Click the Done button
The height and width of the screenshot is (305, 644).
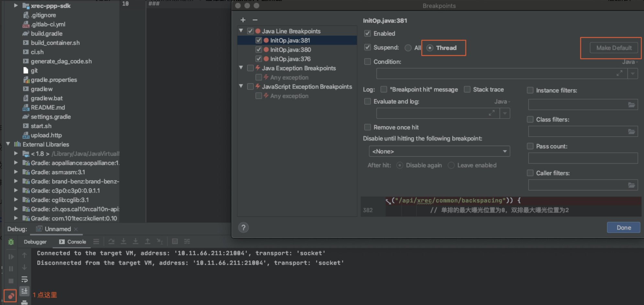pos(623,227)
